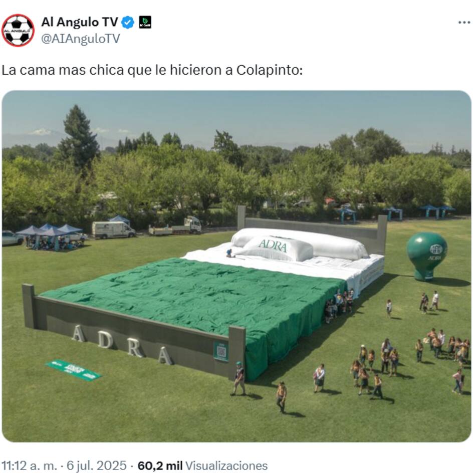Click the QR code sign on the bed footboard
The height and width of the screenshot is (474, 476).
click(221, 351)
